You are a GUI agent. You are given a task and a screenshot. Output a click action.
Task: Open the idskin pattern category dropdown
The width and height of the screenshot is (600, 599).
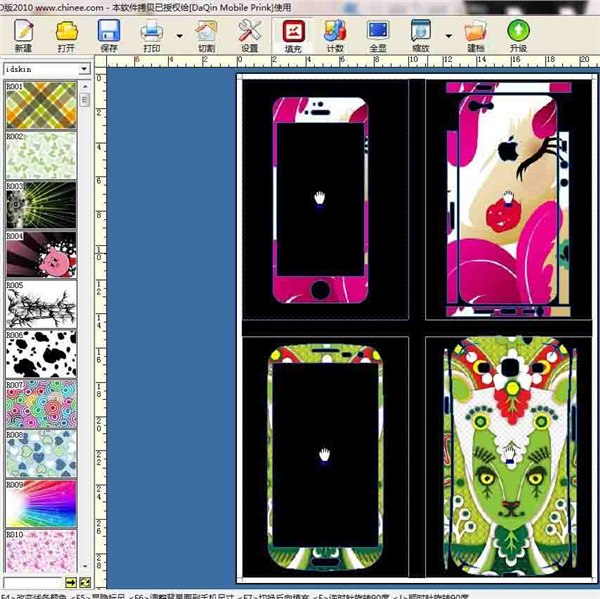pyautogui.click(x=84, y=69)
